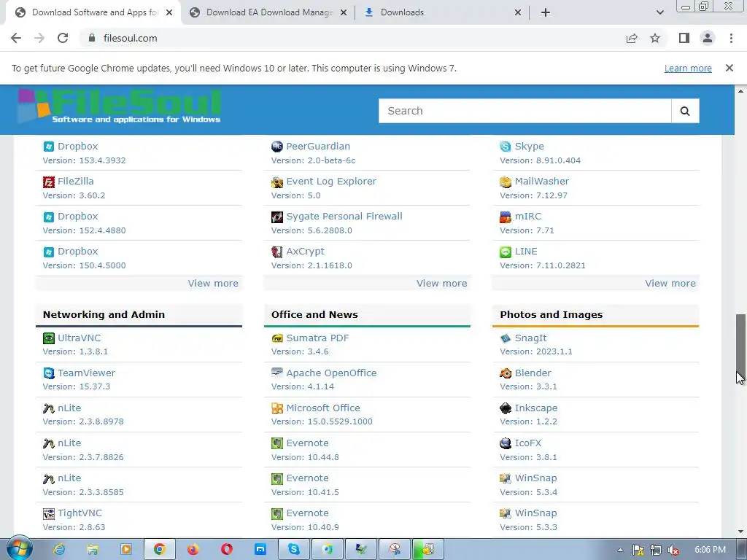The width and height of the screenshot is (747, 560).
Task: Open the WinSnap 5.3.4 link
Action: (x=535, y=478)
